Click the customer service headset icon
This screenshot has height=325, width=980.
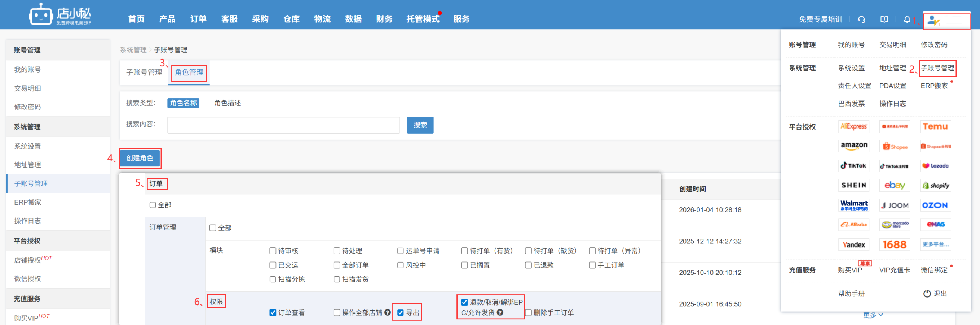coord(861,19)
